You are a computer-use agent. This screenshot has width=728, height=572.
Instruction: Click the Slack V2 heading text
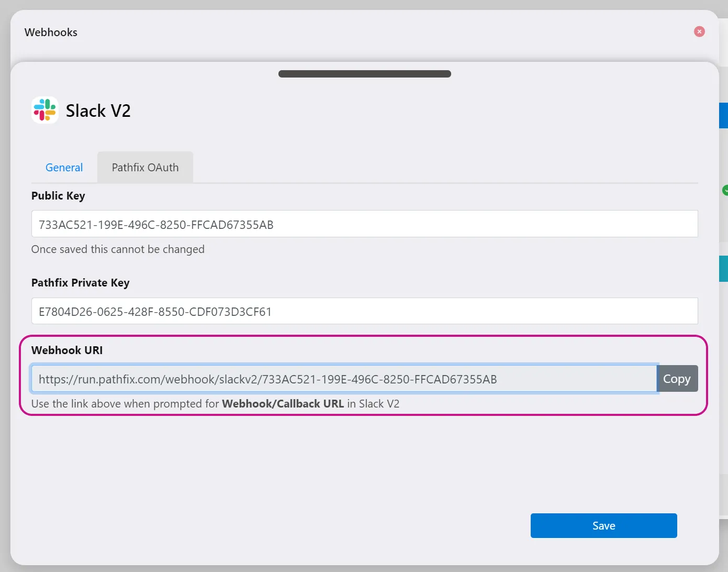click(x=98, y=111)
